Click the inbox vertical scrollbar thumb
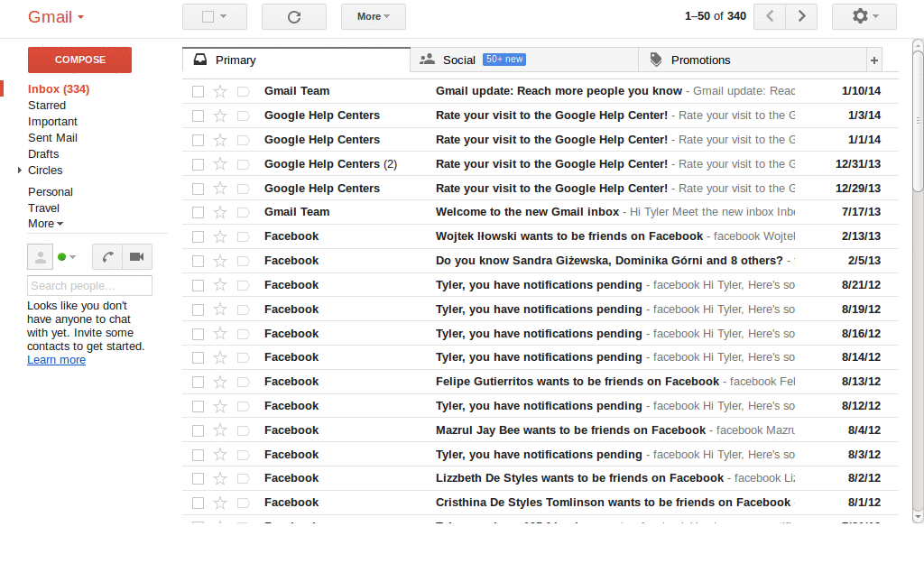Image resolution: width=924 pixels, height=582 pixels. (918, 121)
